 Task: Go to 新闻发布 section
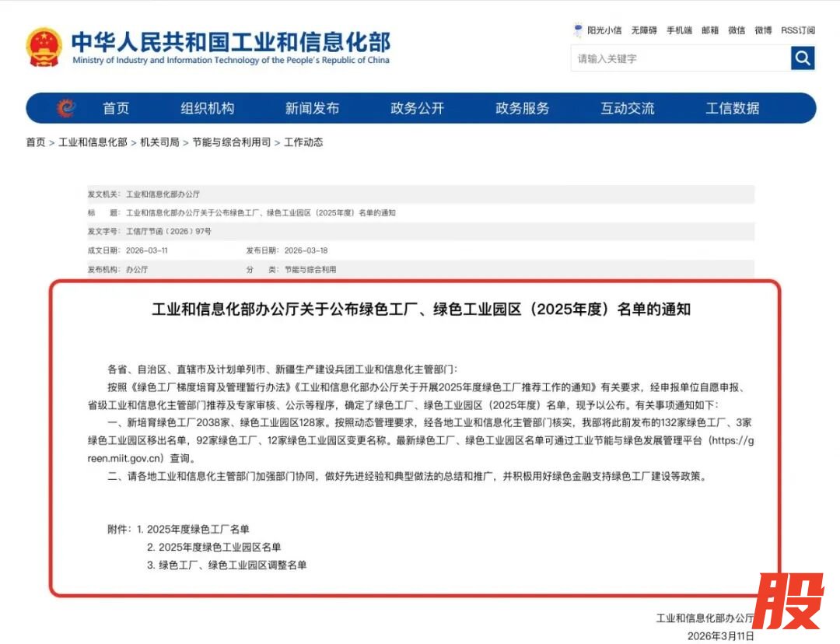[312, 108]
